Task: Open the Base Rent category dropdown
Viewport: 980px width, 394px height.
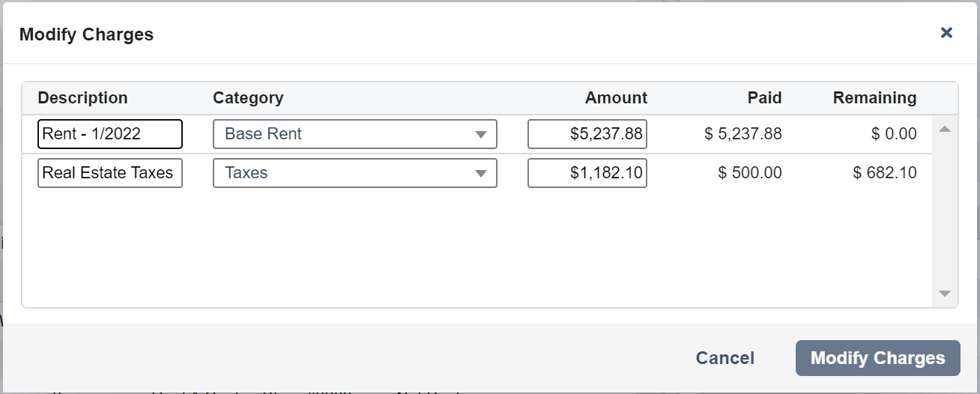Action: [x=355, y=134]
